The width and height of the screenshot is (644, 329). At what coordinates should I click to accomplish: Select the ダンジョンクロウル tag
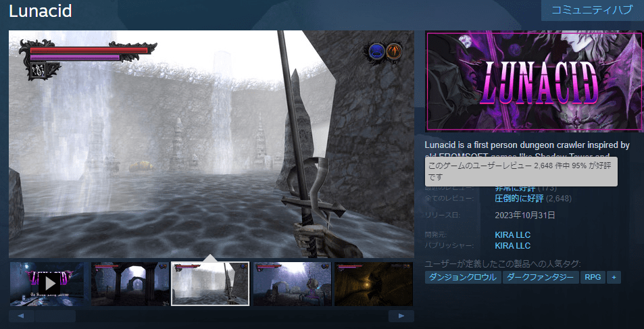(463, 277)
